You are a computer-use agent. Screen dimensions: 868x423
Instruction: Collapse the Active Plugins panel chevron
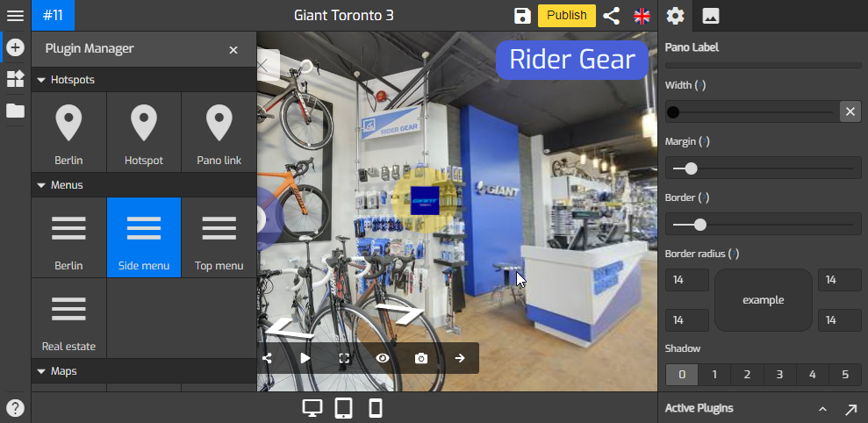[x=822, y=409]
